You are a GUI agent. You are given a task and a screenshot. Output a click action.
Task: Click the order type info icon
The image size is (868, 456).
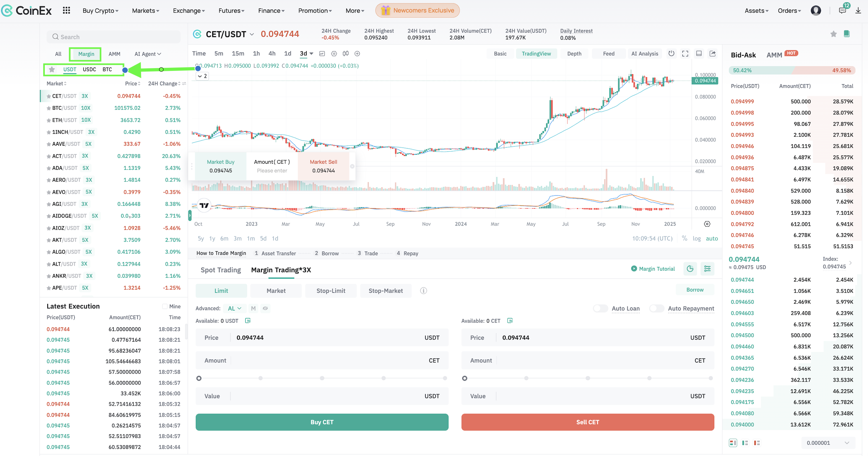coord(423,291)
